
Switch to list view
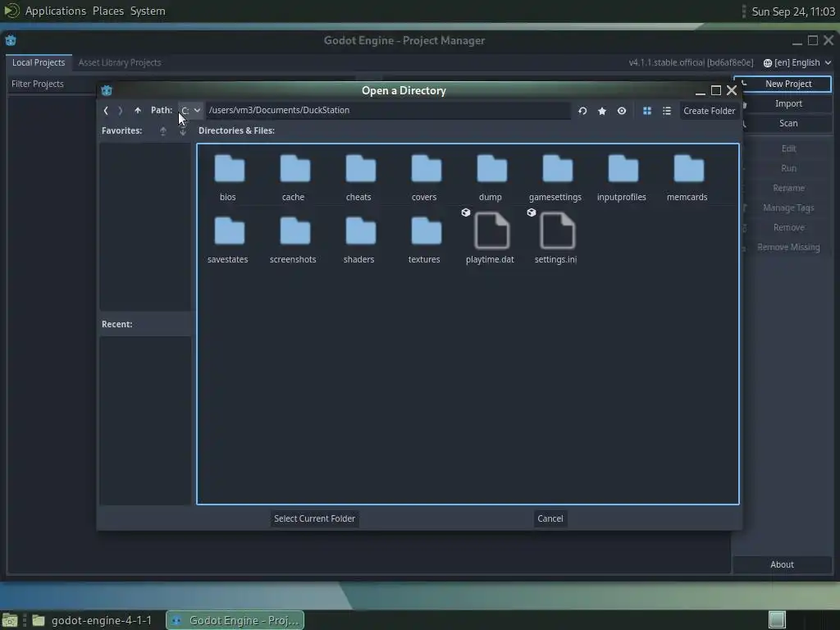coord(666,111)
